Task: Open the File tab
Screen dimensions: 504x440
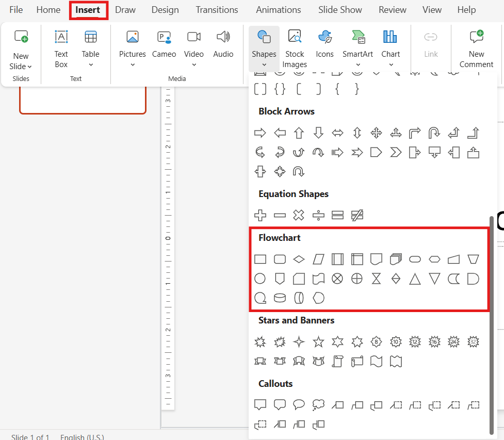Action: coord(16,10)
